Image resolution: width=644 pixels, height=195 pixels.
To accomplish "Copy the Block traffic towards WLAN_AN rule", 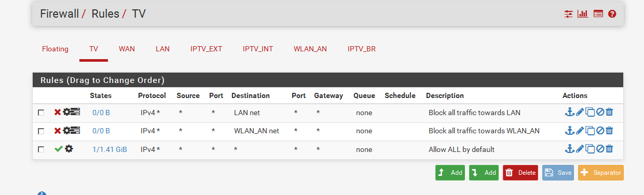I will point(590,131).
